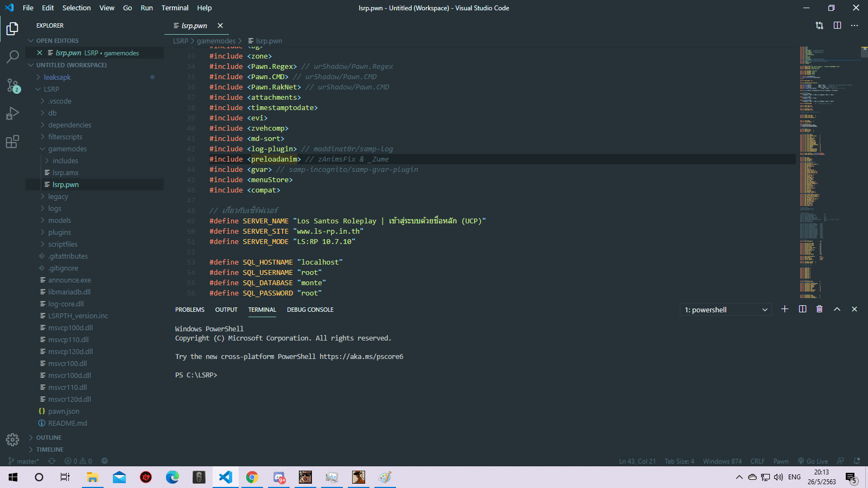Split the editor to the right
Image resolution: width=868 pixels, height=488 pixels.
(837, 25)
